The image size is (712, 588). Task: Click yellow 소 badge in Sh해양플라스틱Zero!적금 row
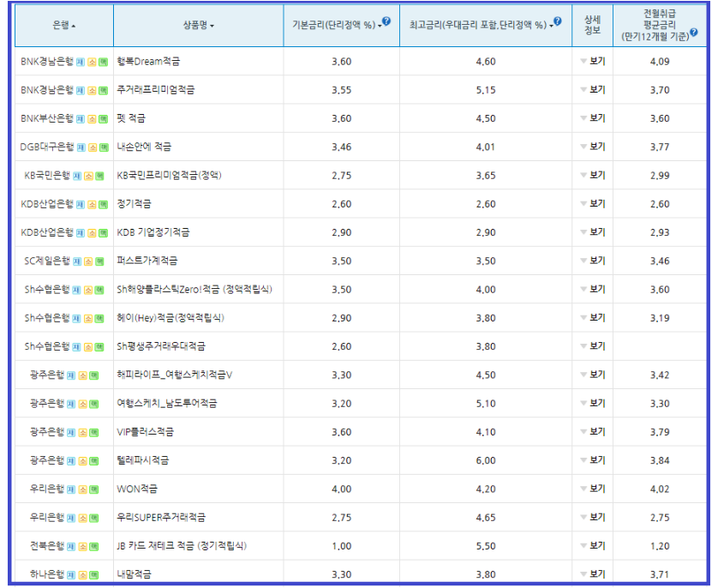point(88,291)
